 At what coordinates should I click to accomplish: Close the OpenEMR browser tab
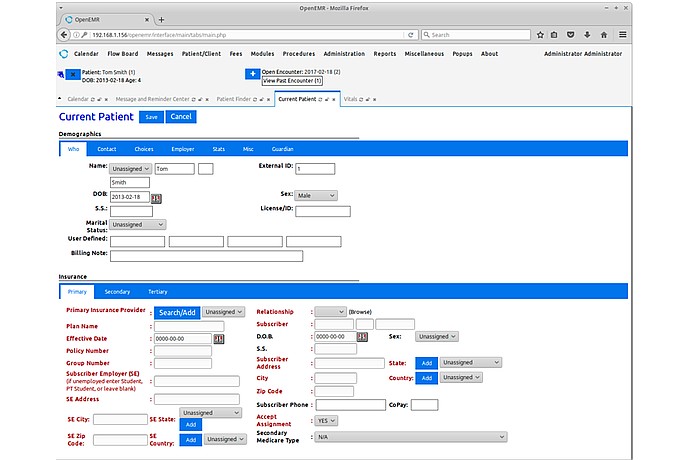(x=147, y=20)
